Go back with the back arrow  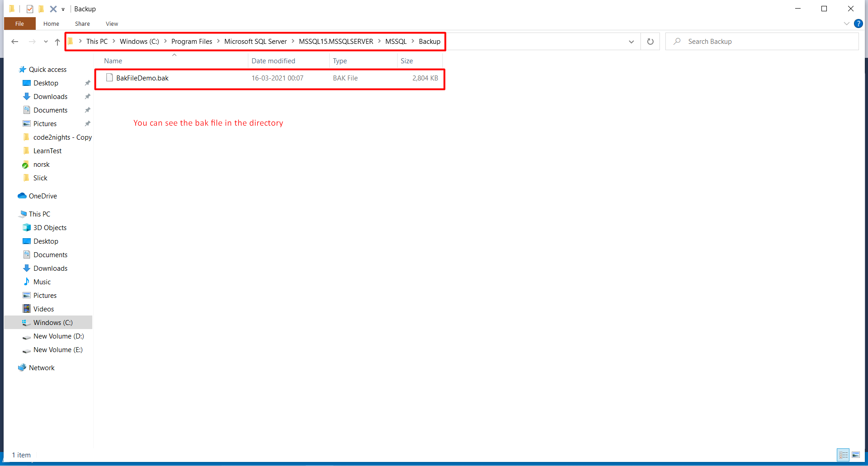15,42
